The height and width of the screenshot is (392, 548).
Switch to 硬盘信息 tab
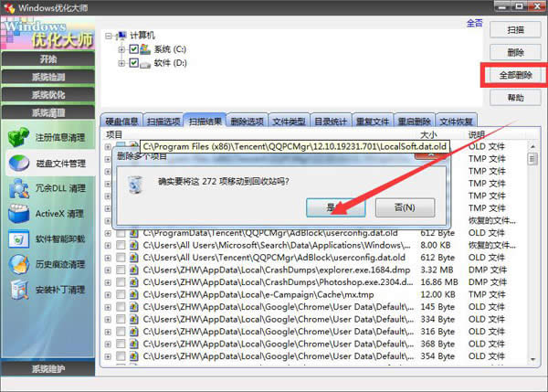pos(121,121)
